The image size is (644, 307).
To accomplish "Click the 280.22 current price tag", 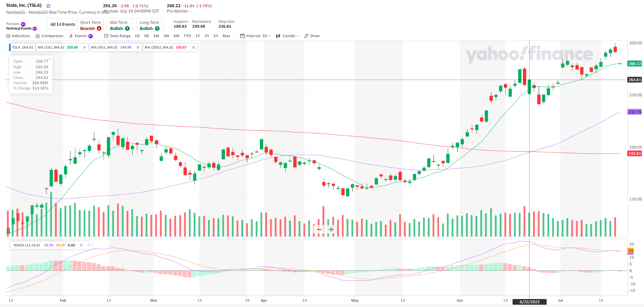I will pyautogui.click(x=635, y=64).
